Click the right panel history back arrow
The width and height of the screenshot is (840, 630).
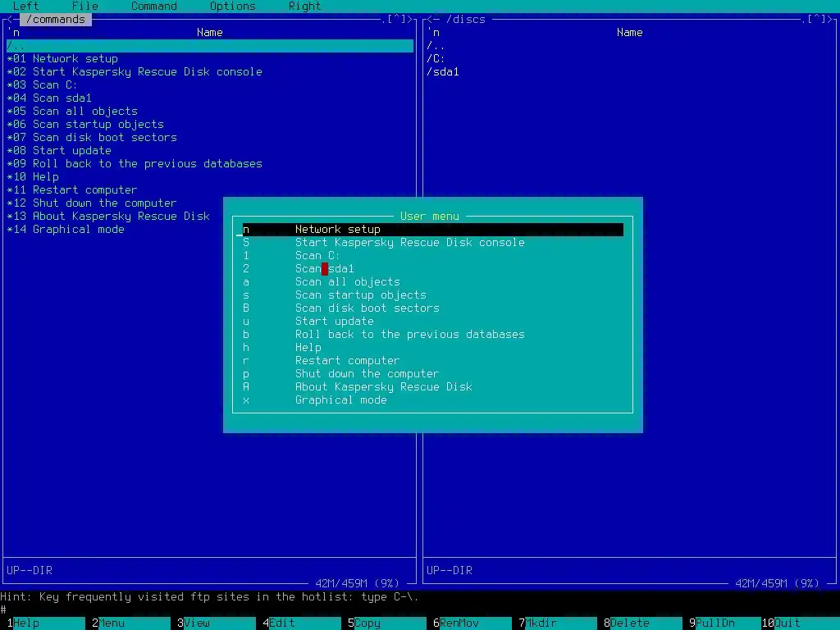[430, 20]
